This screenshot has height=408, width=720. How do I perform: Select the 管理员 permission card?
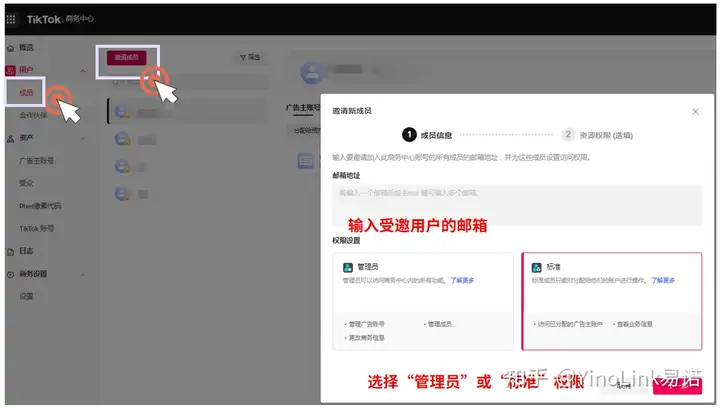(x=423, y=301)
